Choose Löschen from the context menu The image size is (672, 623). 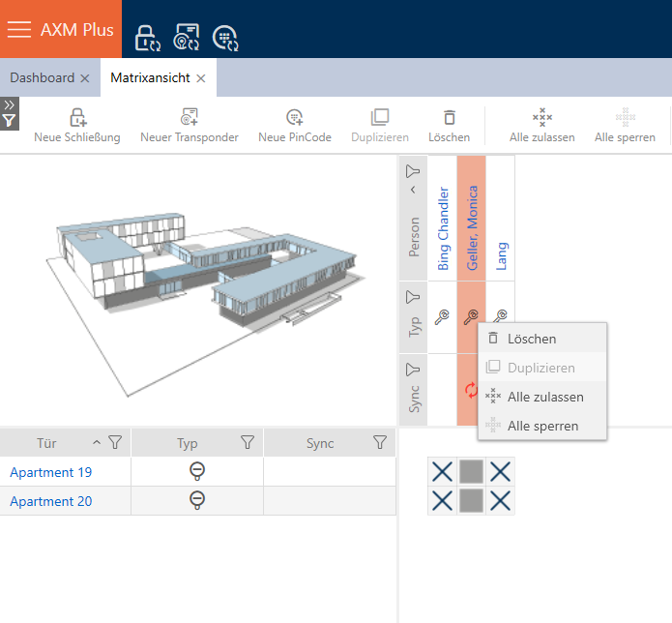click(531, 339)
